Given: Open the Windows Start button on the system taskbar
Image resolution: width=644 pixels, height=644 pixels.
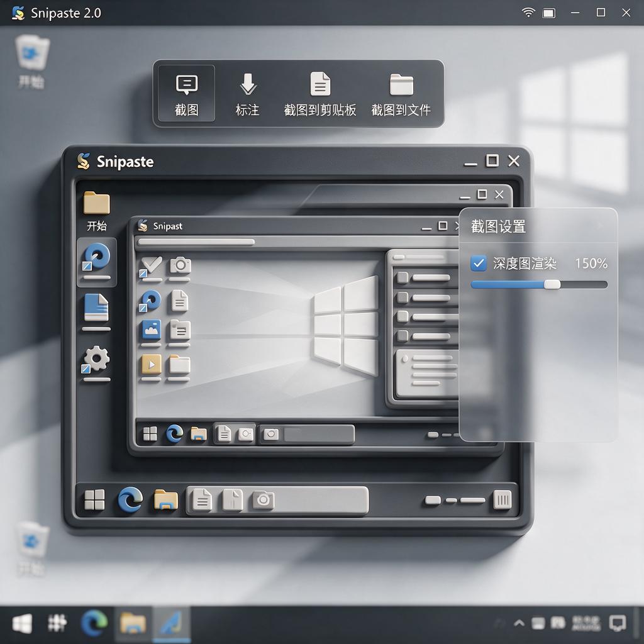Looking at the screenshot, I should pyautogui.click(x=22, y=623).
